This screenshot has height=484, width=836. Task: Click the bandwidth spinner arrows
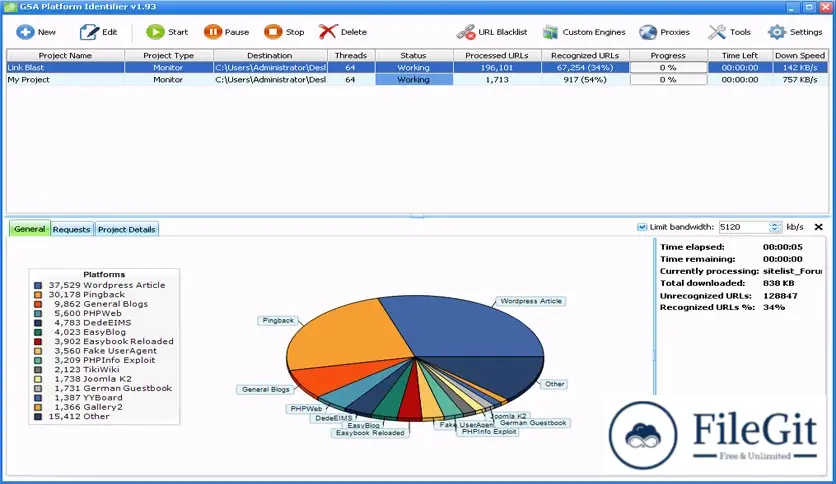pyautogui.click(x=775, y=227)
